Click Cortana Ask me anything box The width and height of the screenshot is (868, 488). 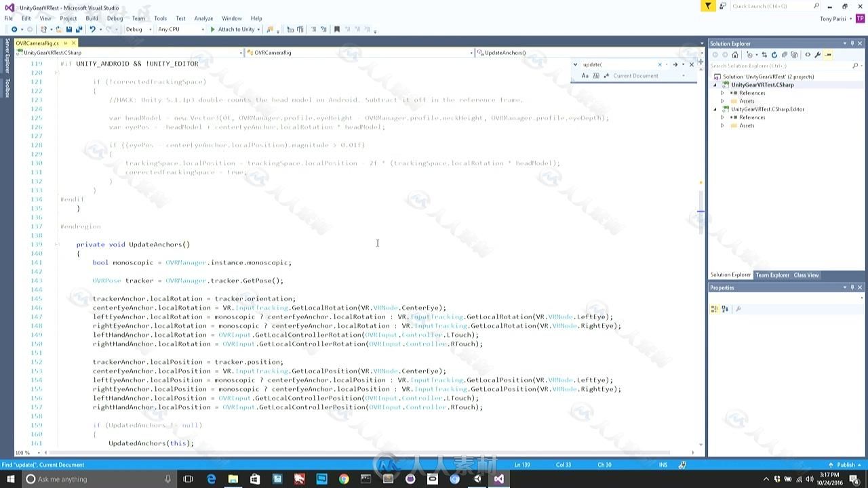click(98, 479)
